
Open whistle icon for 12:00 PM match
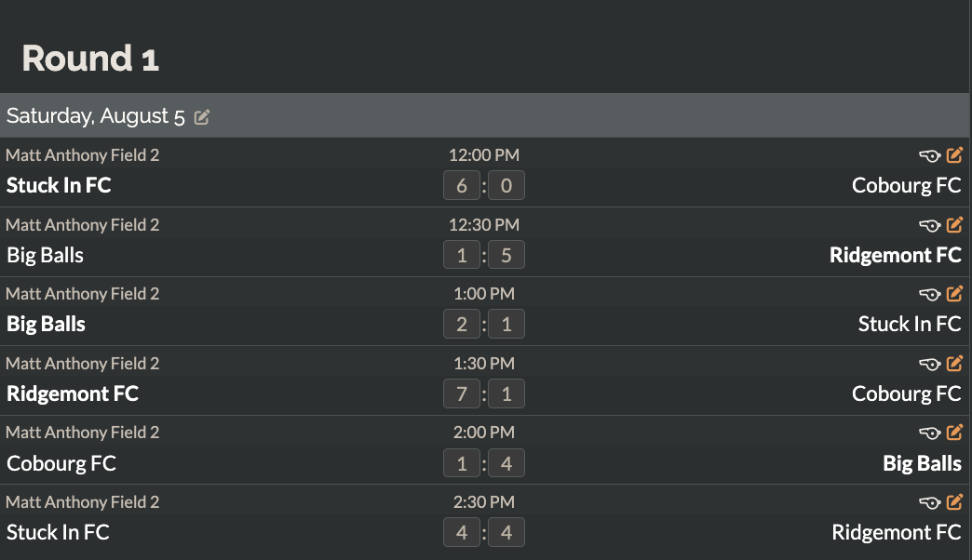930,155
